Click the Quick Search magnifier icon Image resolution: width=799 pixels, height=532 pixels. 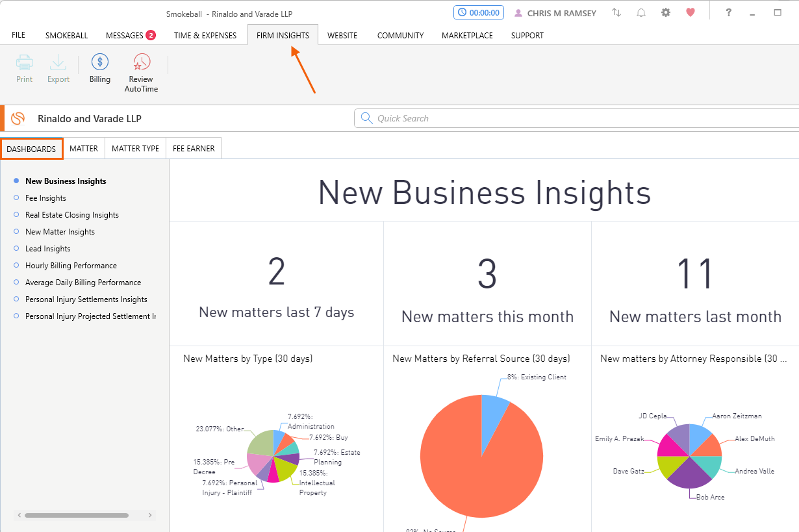click(366, 118)
